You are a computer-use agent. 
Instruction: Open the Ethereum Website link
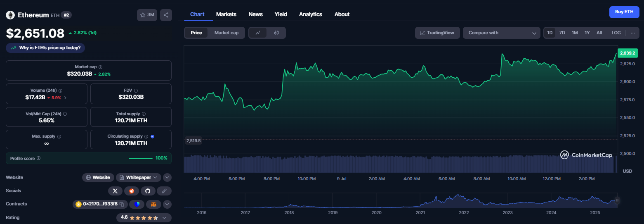tap(98, 177)
